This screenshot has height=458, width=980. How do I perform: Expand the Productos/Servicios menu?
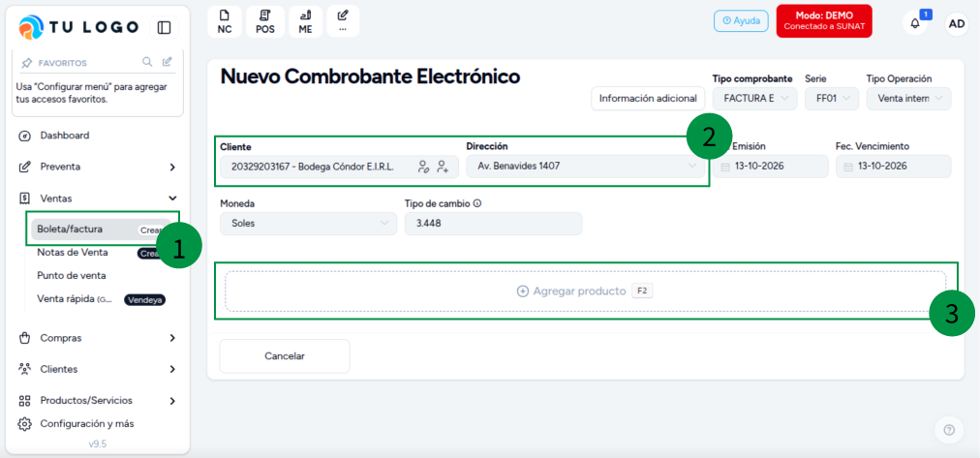click(99, 401)
